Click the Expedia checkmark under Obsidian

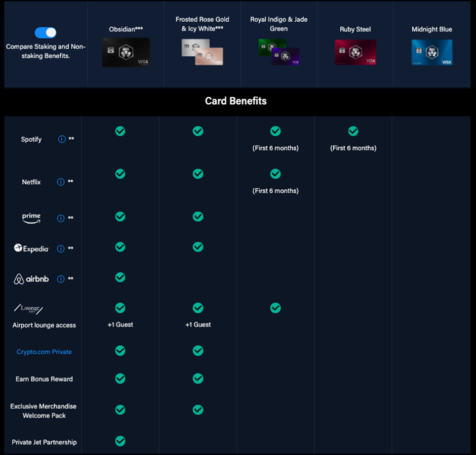click(x=120, y=247)
